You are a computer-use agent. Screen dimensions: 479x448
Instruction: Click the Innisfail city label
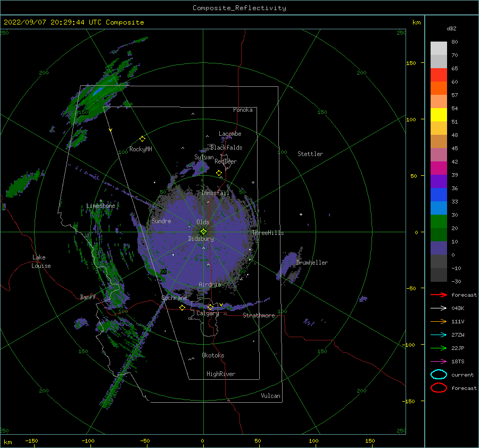coord(215,193)
